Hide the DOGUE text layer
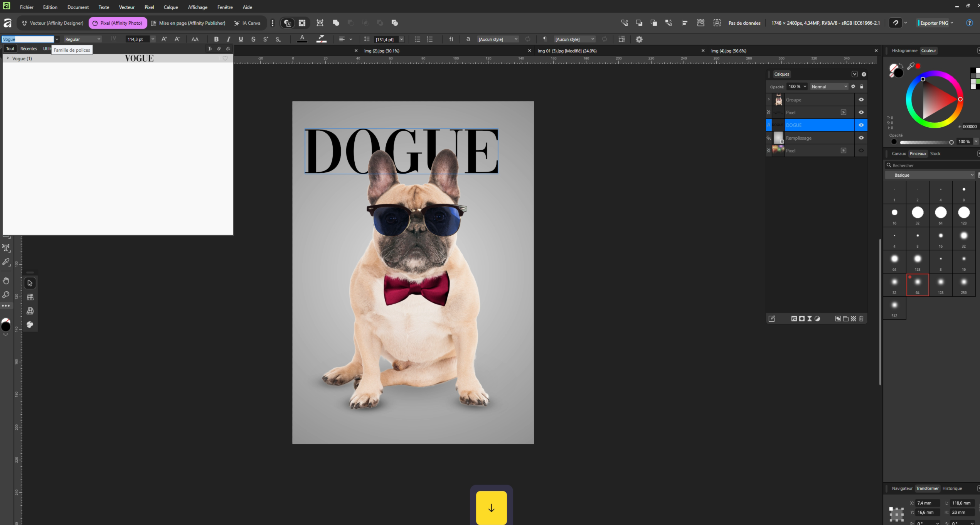 [x=861, y=125]
